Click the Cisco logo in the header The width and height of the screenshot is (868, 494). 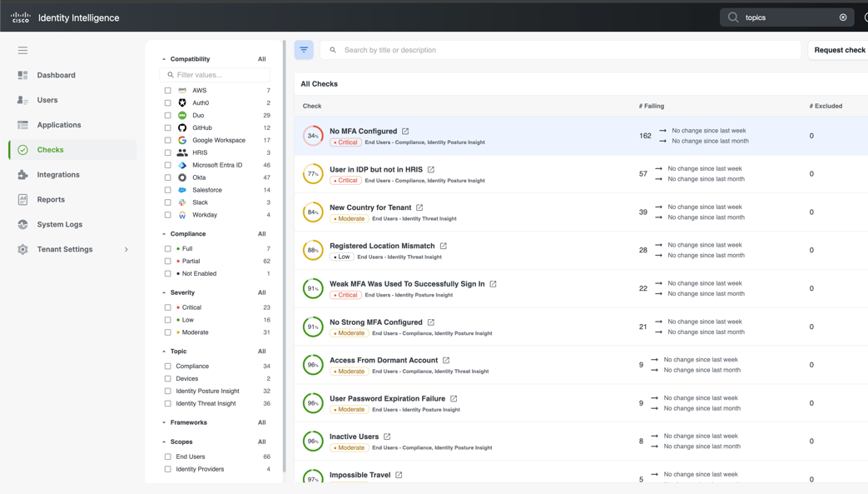[21, 17]
